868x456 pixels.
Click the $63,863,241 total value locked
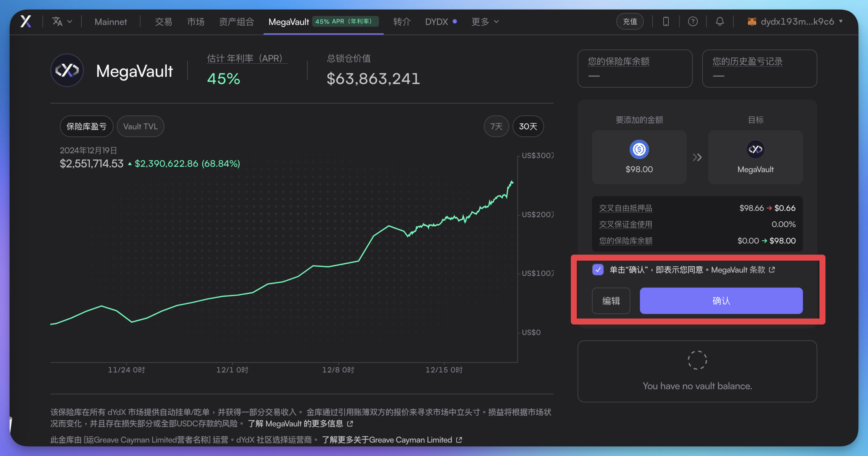coord(373,79)
